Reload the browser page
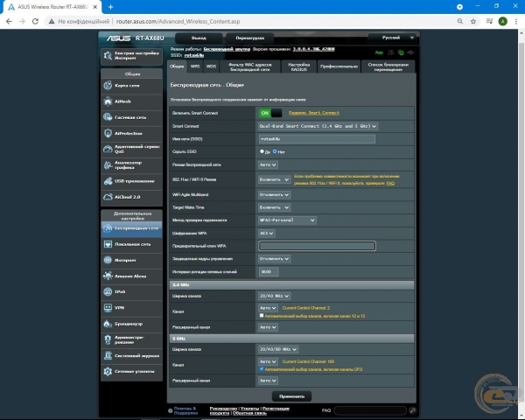The width and height of the screenshot is (525, 420). pyautogui.click(x=35, y=21)
